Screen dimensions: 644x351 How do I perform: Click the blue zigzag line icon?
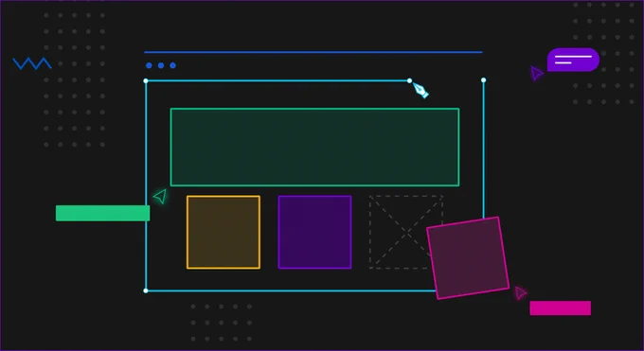pos(32,63)
